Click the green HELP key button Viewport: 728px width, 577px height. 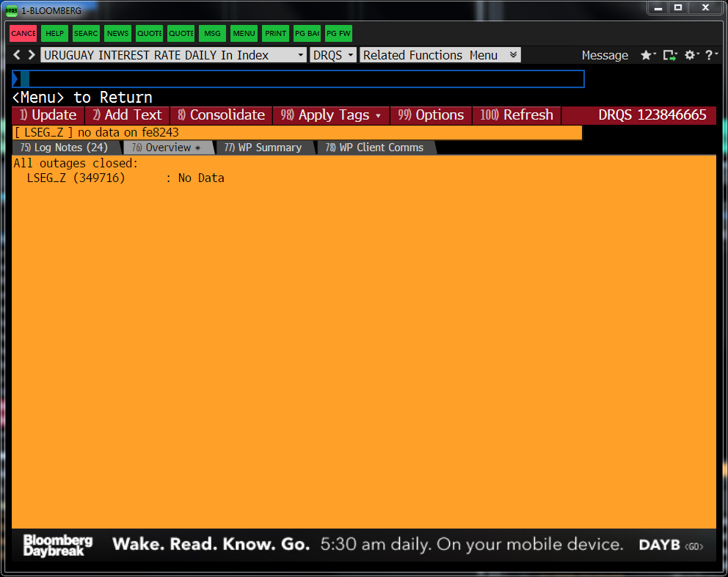54,34
